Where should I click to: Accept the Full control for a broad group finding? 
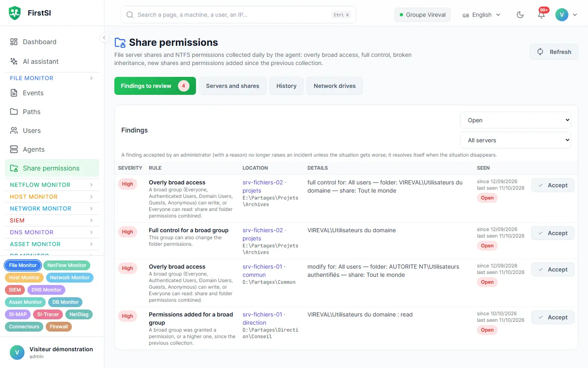tap(553, 233)
